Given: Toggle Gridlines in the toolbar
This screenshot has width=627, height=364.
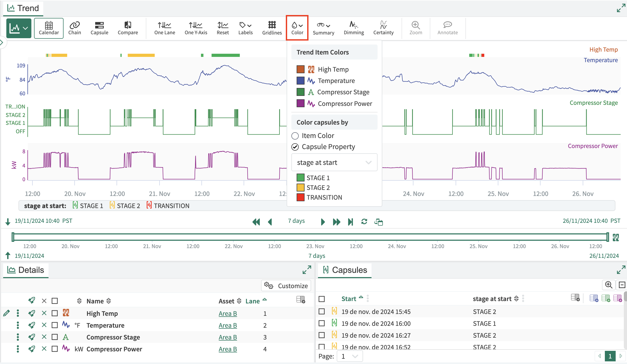Looking at the screenshot, I should pos(272,28).
